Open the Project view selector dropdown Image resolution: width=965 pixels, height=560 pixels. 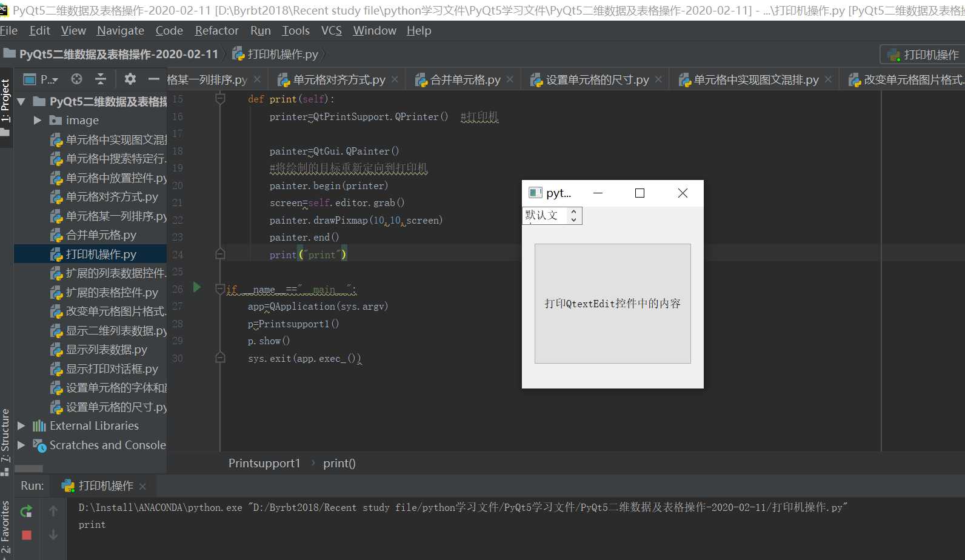pyautogui.click(x=41, y=79)
